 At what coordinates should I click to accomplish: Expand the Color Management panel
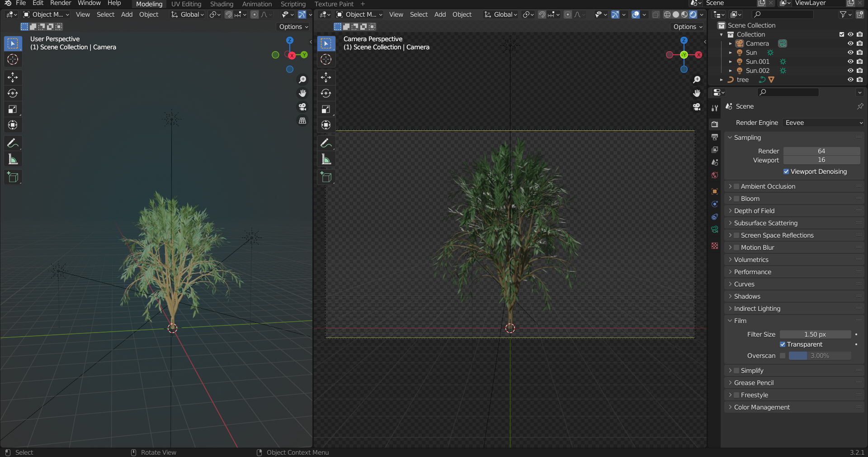pyautogui.click(x=762, y=407)
